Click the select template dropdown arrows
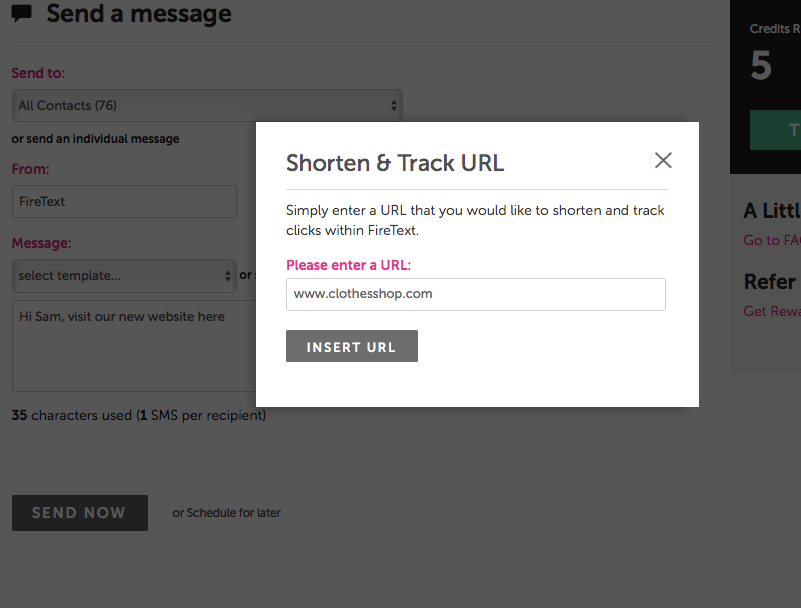 pyautogui.click(x=228, y=276)
